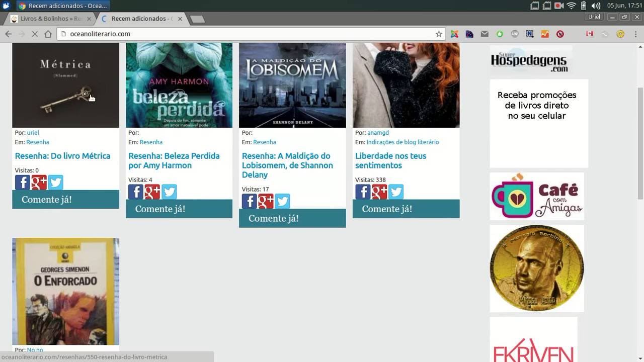Go back to the previous page
Image resolution: width=644 pixels, height=362 pixels.
pos(8,34)
